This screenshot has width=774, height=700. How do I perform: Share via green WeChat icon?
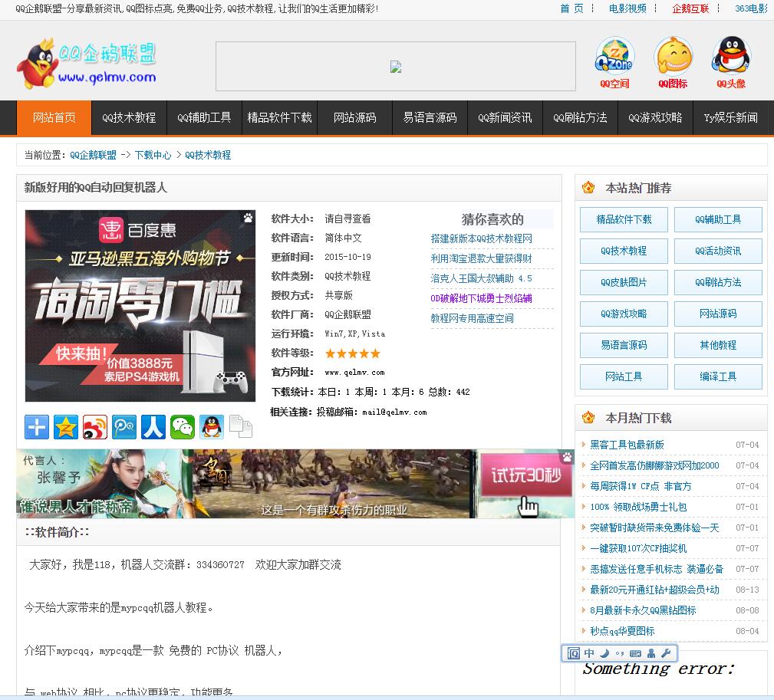[182, 427]
